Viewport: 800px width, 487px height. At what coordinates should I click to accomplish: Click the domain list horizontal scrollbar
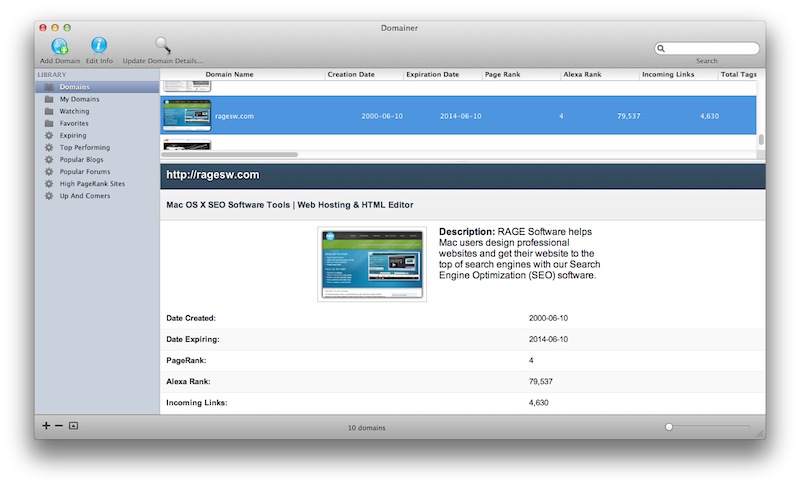tap(230, 155)
